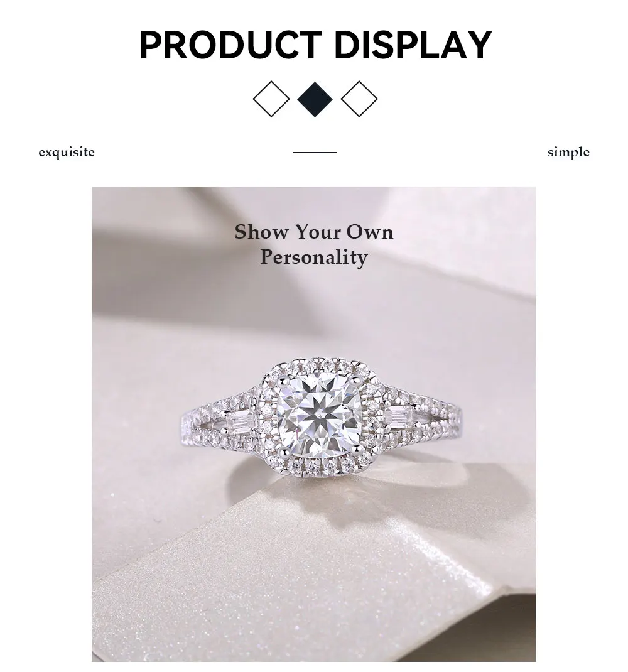The width and height of the screenshot is (628, 672).
Task: Click the 'Personality' caption word
Action: (314, 257)
